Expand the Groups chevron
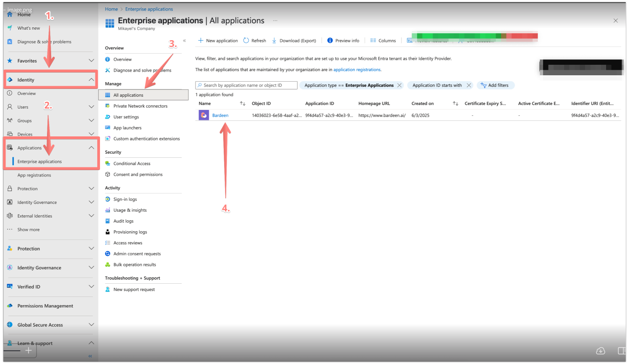Viewport: 628px width, 364px height. [91, 120]
